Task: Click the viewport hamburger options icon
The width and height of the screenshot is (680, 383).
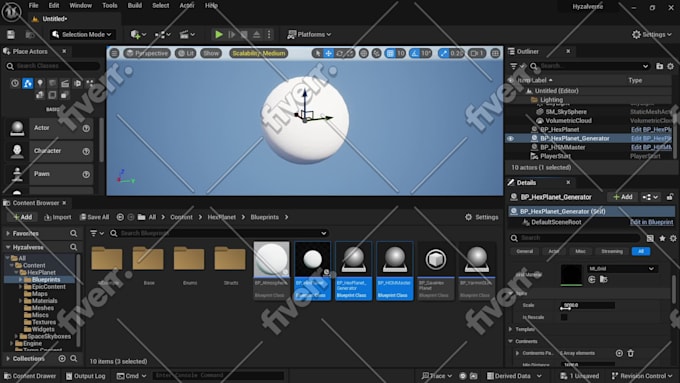Action: pyautogui.click(x=114, y=53)
